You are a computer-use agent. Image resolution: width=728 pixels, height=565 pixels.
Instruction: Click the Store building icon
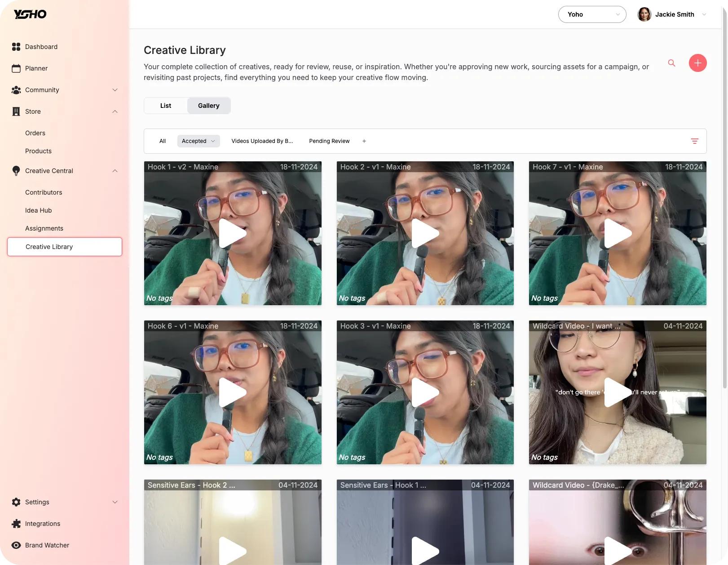click(16, 111)
